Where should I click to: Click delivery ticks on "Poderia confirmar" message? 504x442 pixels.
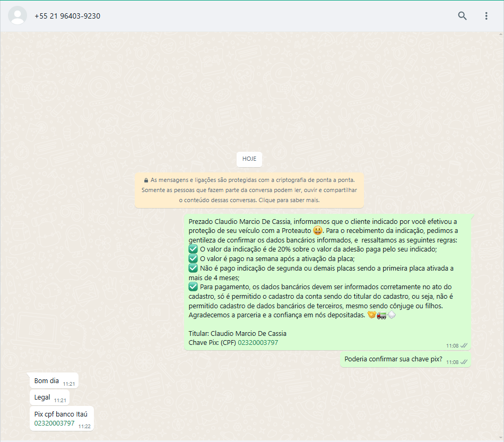pyautogui.click(x=464, y=362)
